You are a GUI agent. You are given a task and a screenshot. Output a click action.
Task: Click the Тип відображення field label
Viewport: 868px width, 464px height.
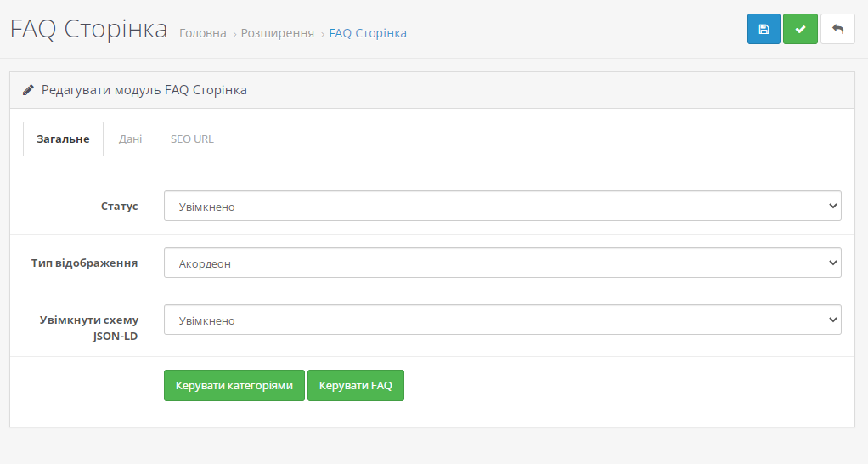point(84,263)
